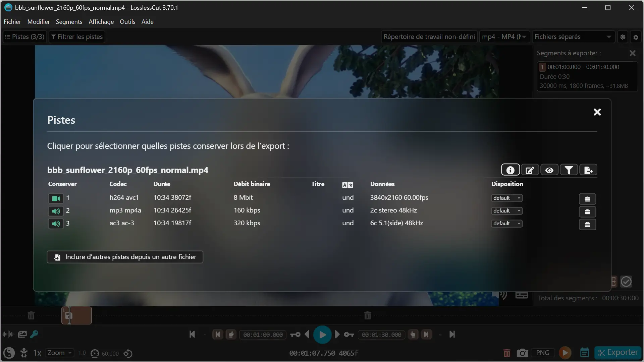Open the Fichiers séparés export mode dropdown
Image resolution: width=644 pixels, height=362 pixels.
tap(573, 37)
